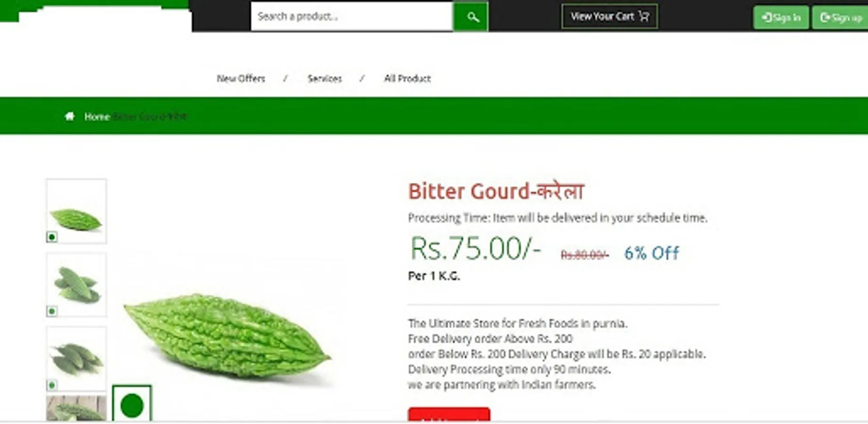Open the Services menu item
Image resolution: width=868 pixels, height=424 pixels.
tap(324, 79)
